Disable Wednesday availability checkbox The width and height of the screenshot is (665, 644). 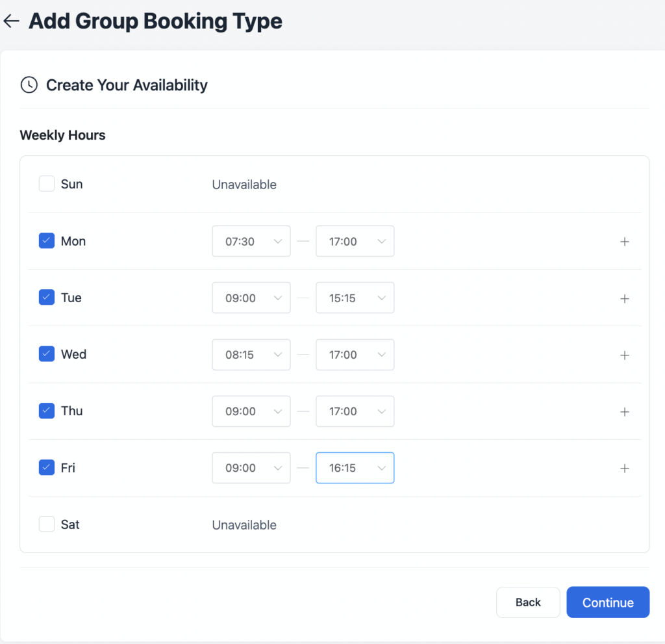pos(47,354)
